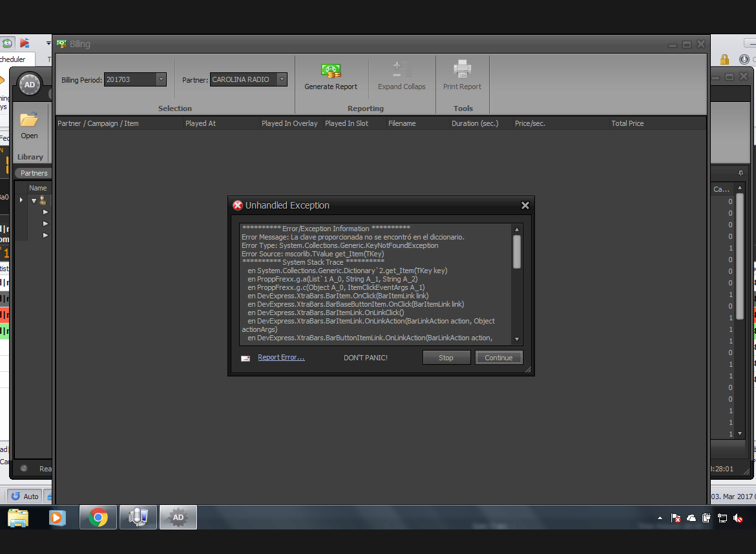756x554 pixels.
Task: Sort by the Played At column header
Action: 200,123
